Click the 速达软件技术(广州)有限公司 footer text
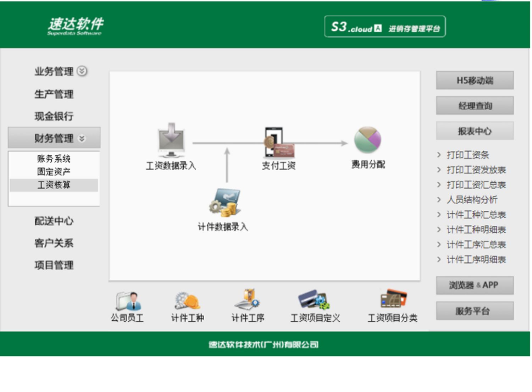Viewport: 532px width, 392px height. (x=264, y=344)
